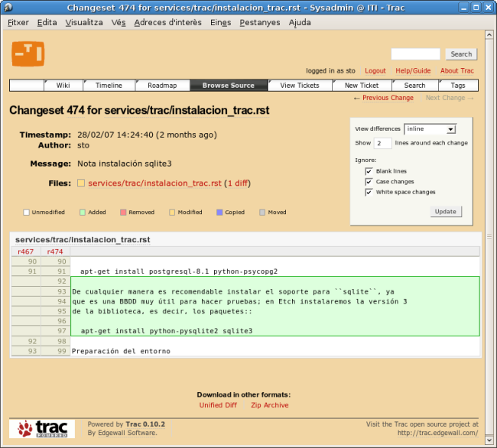Go to the Search navigation tab
This screenshot has height=448, width=497.
click(415, 85)
